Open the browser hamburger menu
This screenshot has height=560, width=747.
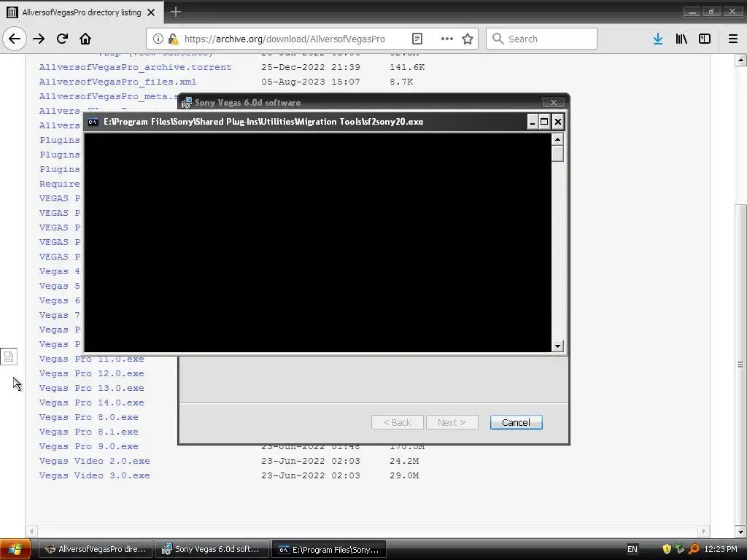(x=732, y=39)
